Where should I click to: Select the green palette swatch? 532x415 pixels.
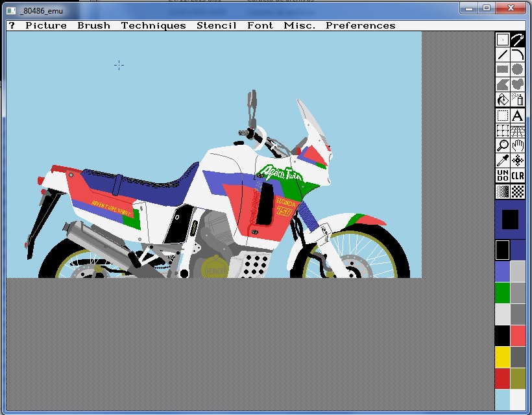click(x=503, y=293)
